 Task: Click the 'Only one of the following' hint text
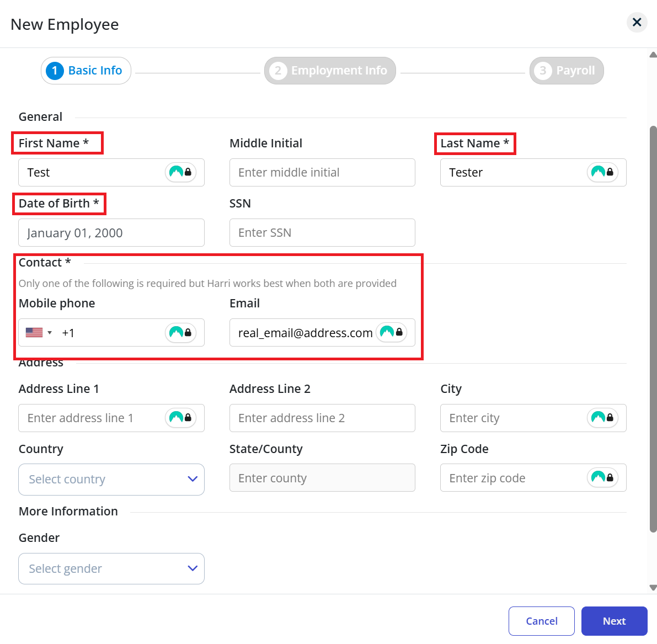click(207, 284)
